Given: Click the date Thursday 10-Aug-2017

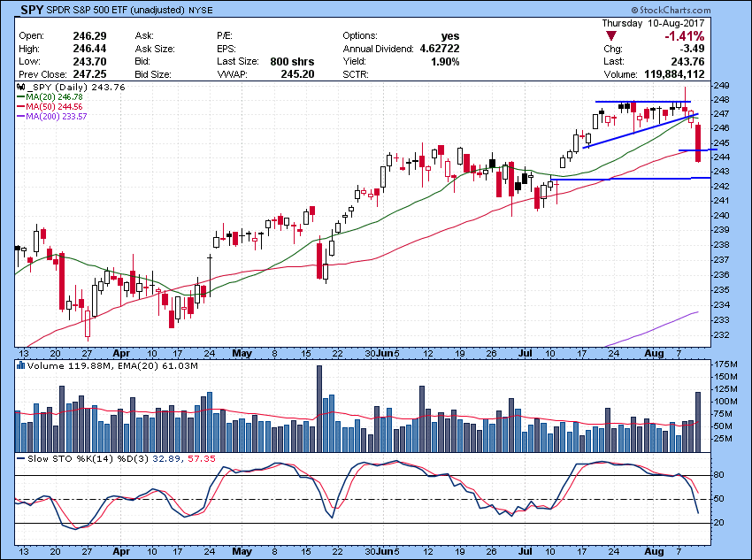Looking at the screenshot, I should 653,23.
